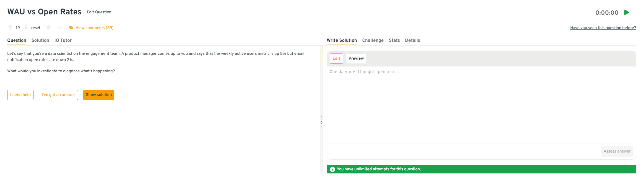This screenshot has width=644, height=182.
Task: Click the reset votes link
Action: point(36,28)
